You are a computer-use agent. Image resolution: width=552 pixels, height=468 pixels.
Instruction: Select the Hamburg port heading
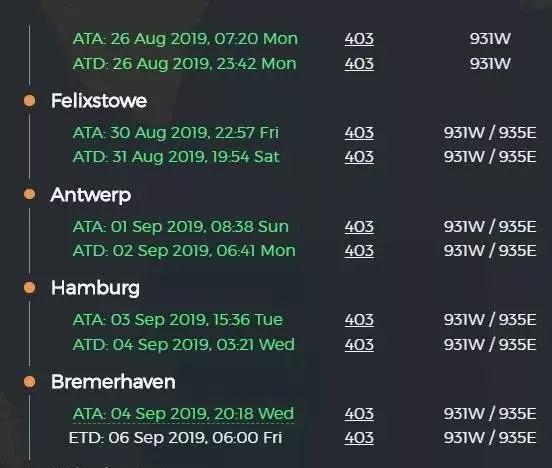tap(95, 289)
